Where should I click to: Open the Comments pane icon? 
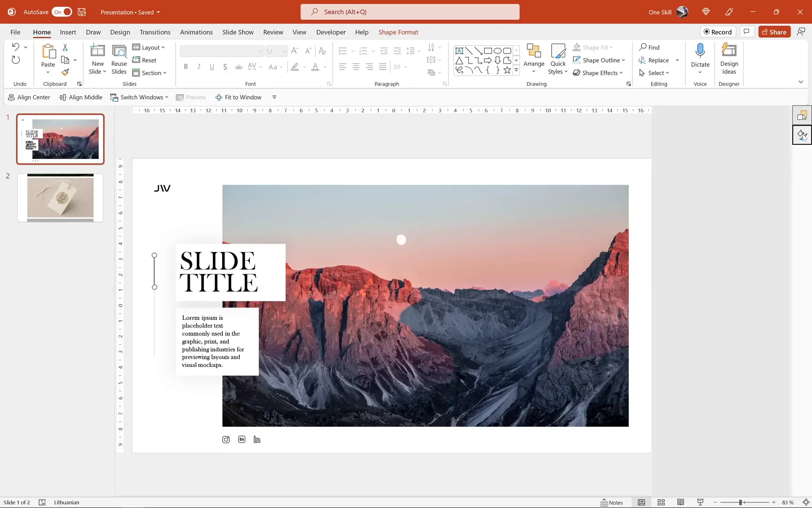[746, 32]
